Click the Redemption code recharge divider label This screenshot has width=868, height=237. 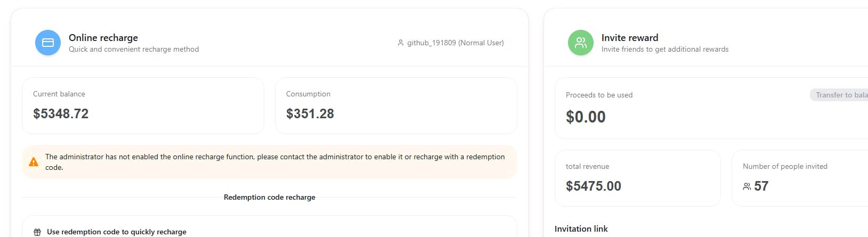coord(270,197)
